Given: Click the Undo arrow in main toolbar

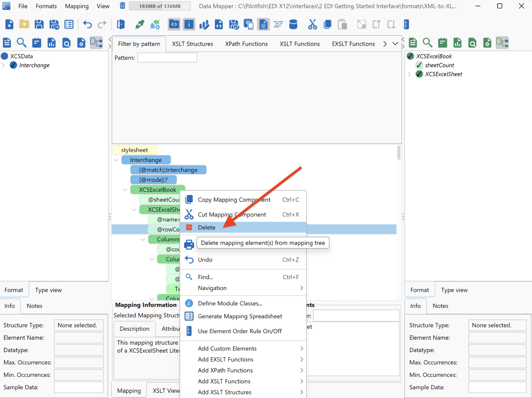Looking at the screenshot, I should (x=87, y=25).
